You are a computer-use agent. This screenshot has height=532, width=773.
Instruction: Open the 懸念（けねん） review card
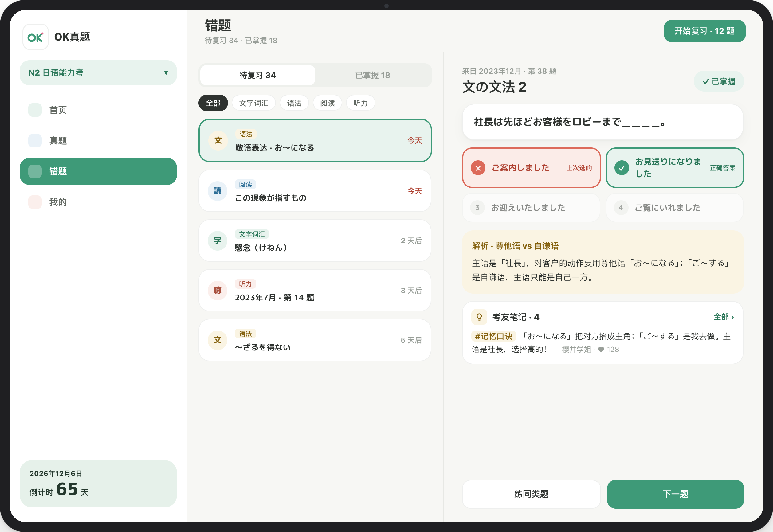315,241
